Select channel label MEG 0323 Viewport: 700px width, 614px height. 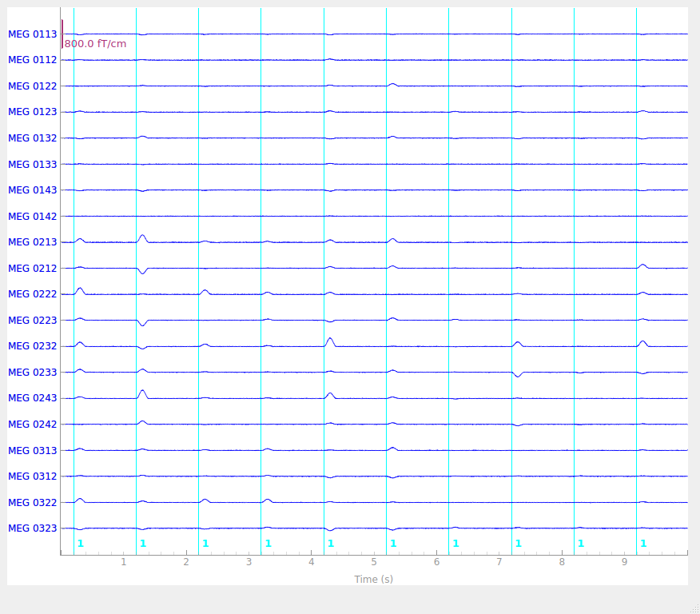[33, 528]
